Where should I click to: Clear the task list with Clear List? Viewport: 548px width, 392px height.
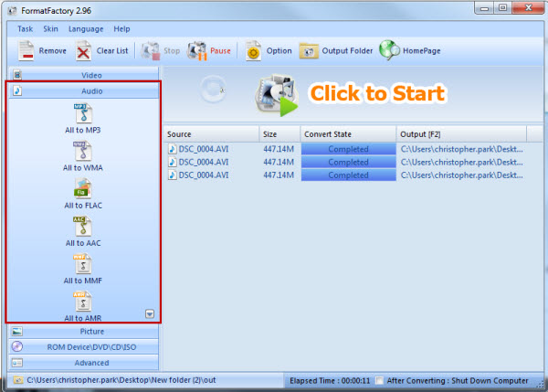tap(102, 51)
